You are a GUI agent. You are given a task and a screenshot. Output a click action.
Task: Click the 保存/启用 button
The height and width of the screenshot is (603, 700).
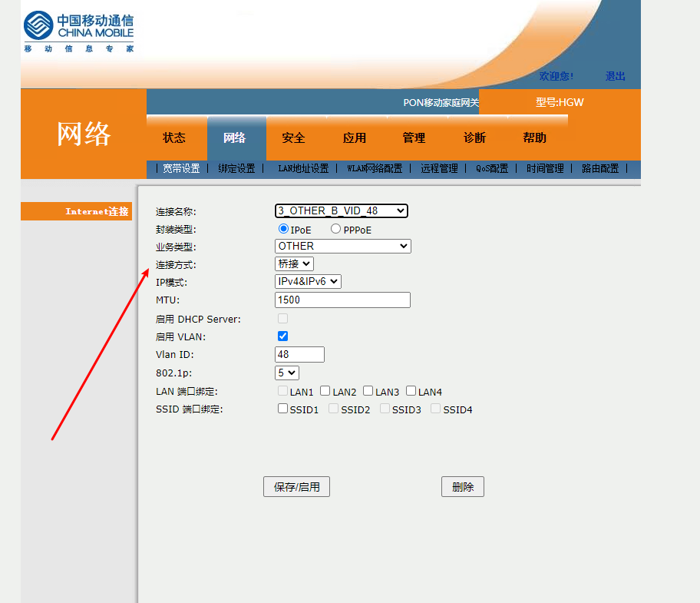click(296, 487)
